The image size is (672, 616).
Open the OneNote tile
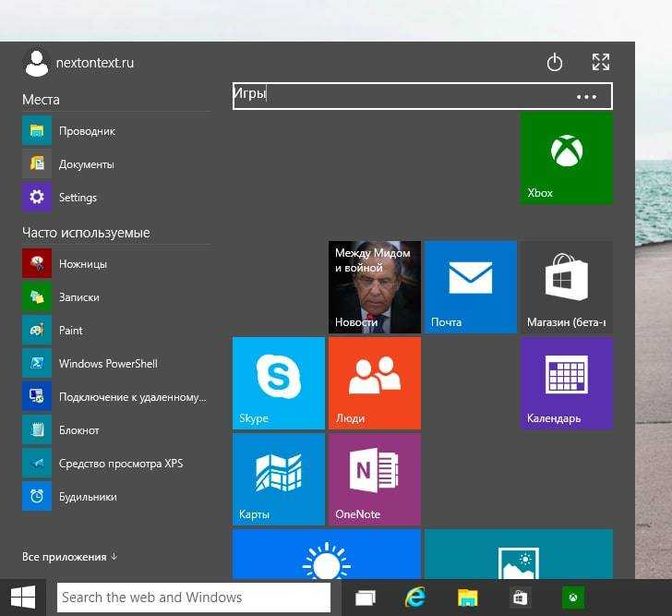coord(374,478)
